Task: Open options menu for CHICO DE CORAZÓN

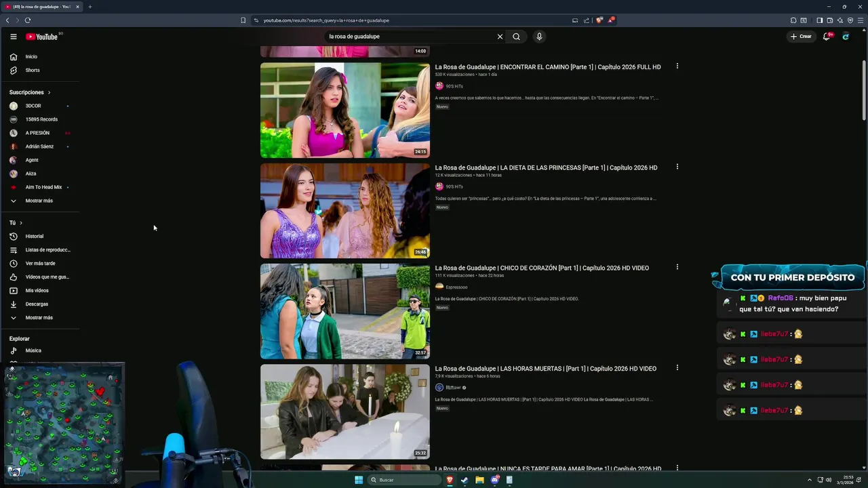Action: (677, 267)
